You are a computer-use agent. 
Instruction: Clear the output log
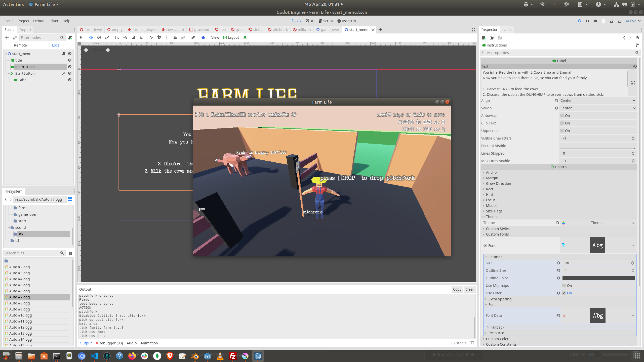pyautogui.click(x=469, y=289)
